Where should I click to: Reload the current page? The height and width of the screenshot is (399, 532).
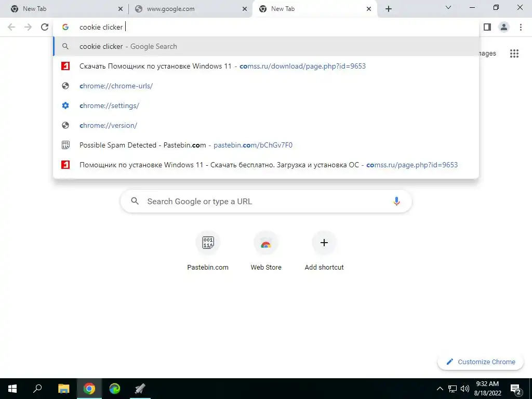[x=45, y=27]
